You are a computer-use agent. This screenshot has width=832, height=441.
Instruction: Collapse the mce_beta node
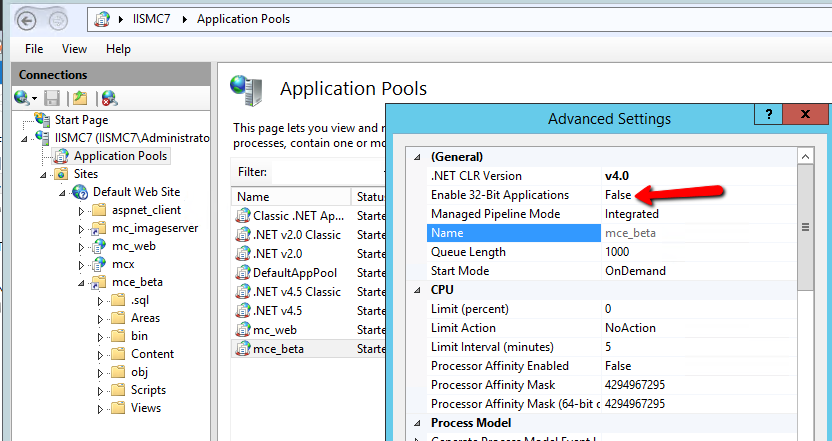tap(81, 283)
